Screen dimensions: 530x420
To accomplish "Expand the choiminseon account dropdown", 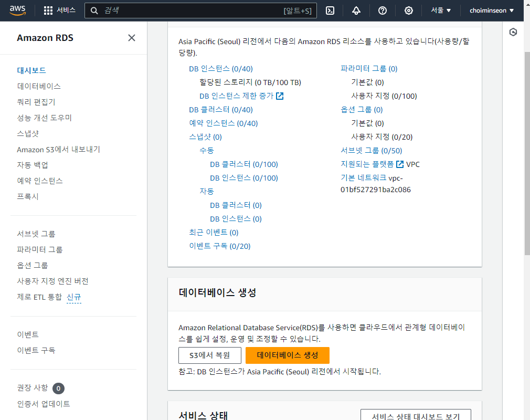I will tap(492, 10).
